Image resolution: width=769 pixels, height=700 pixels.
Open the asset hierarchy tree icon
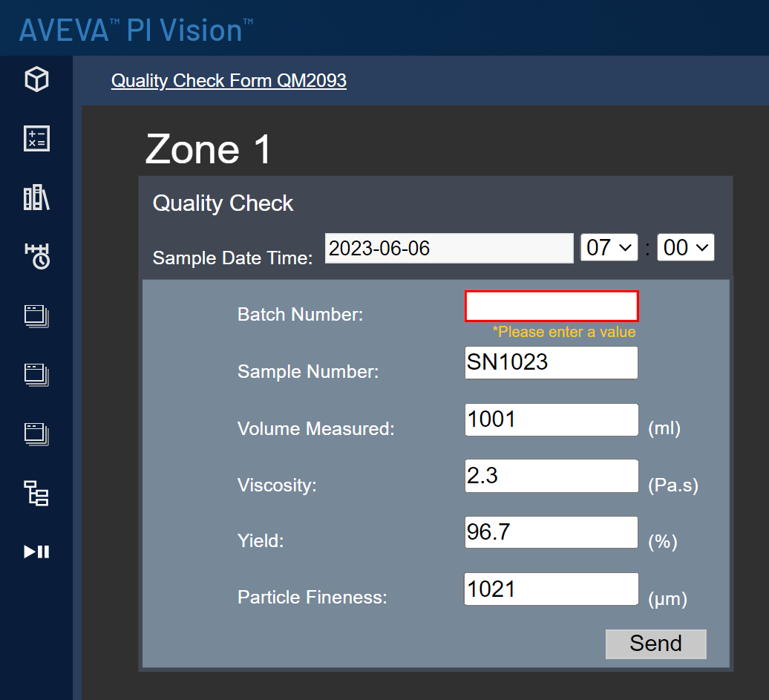(x=36, y=492)
